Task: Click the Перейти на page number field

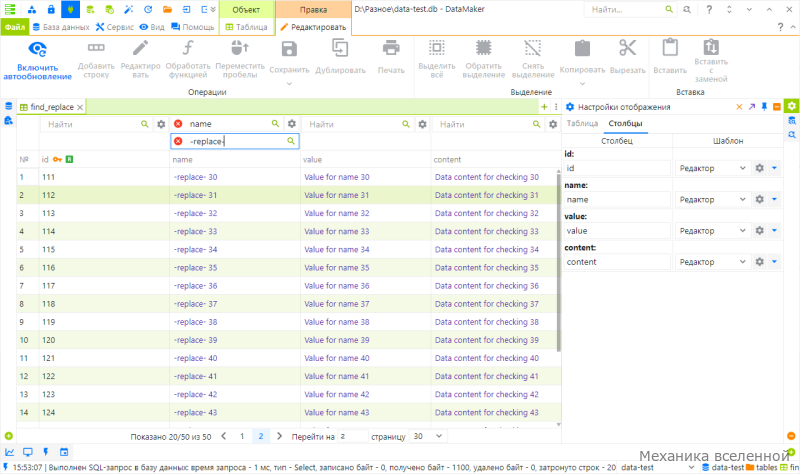Action: [x=352, y=436]
